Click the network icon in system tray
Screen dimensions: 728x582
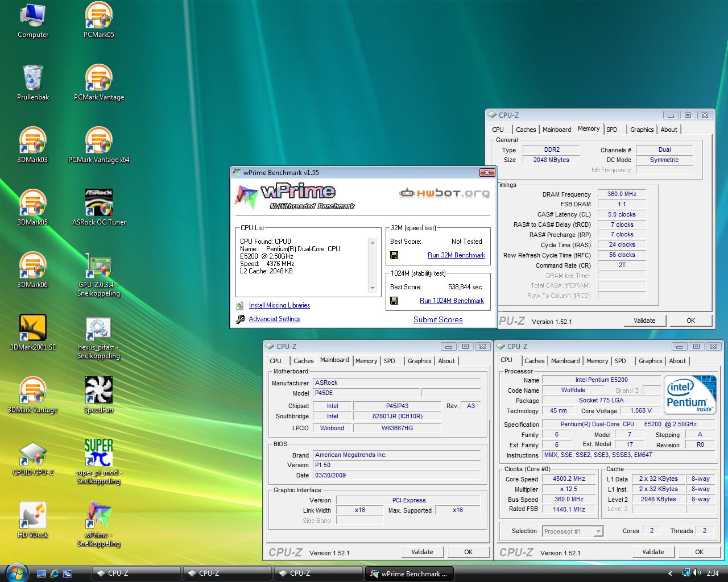(x=686, y=573)
